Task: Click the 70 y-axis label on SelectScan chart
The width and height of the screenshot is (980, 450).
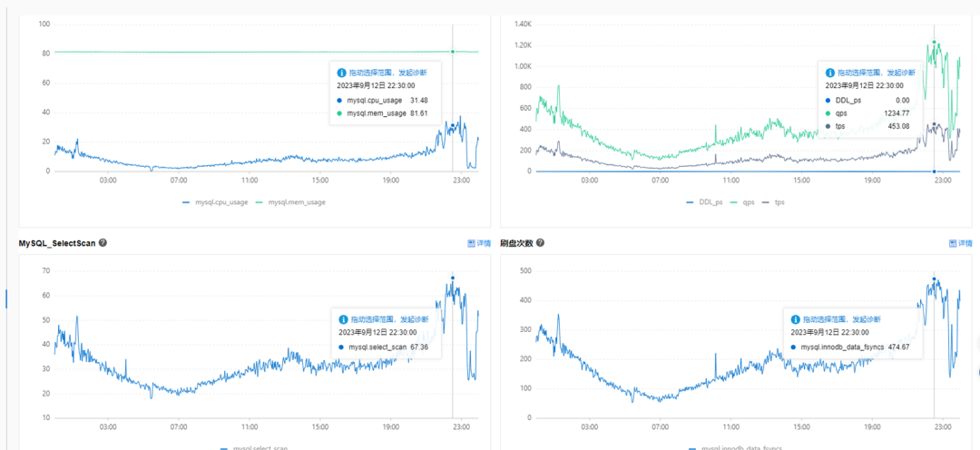Action: (45, 270)
